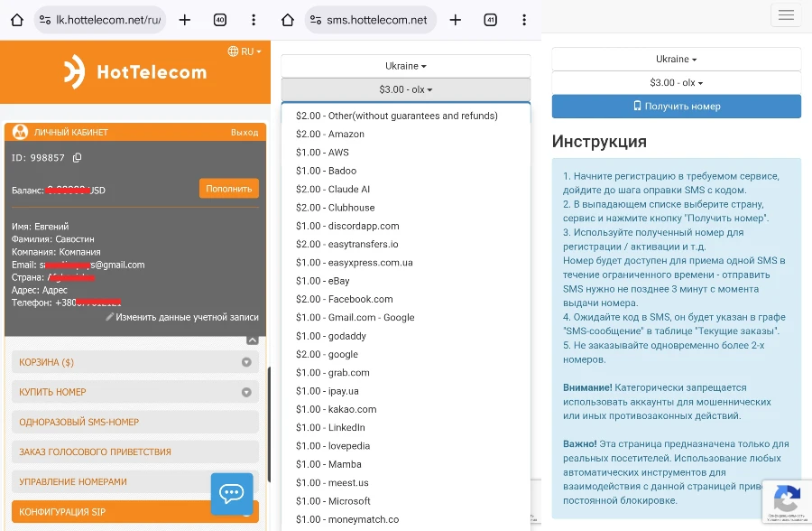
Task: Open Ukraine country dropdown in middle panel
Action: 406,66
